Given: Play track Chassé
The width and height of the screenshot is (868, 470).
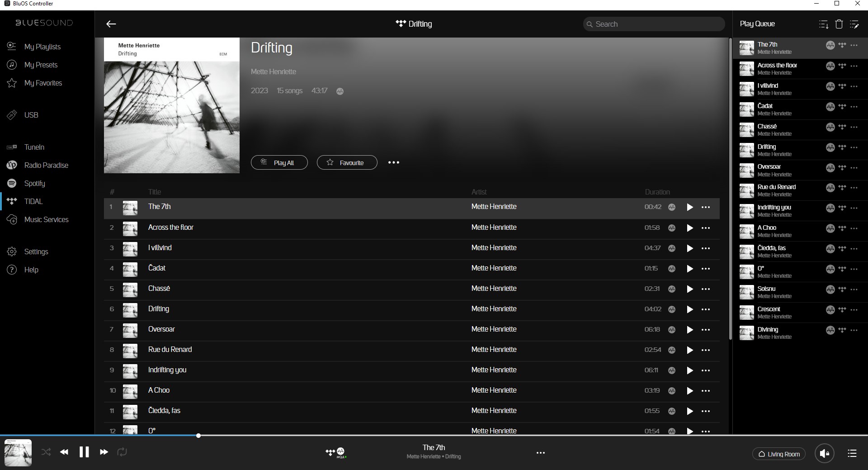Looking at the screenshot, I should tap(690, 289).
